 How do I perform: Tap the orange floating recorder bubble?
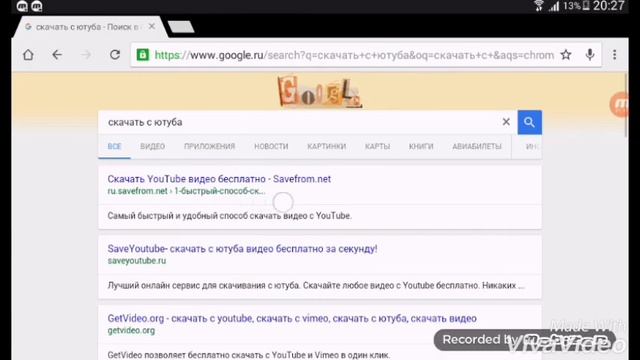tap(620, 104)
